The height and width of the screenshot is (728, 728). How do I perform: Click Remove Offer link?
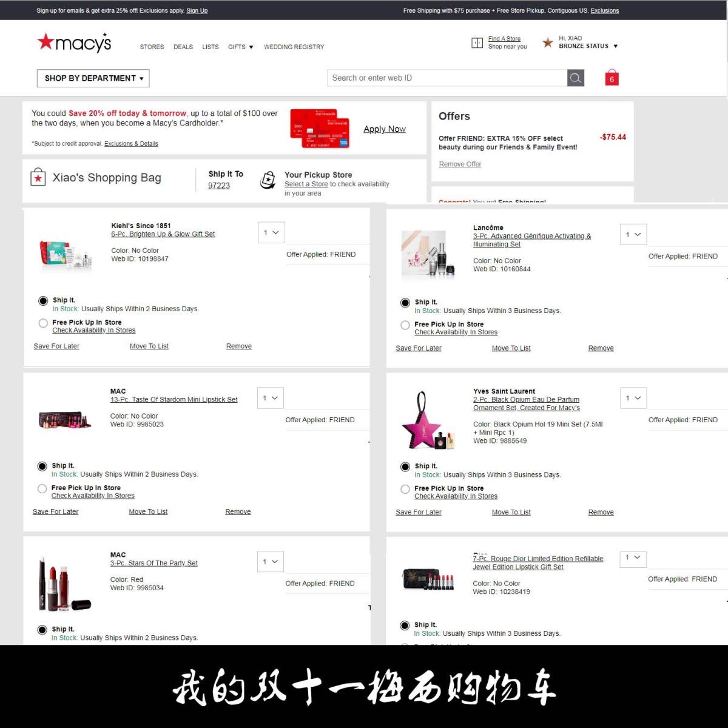pyautogui.click(x=460, y=164)
